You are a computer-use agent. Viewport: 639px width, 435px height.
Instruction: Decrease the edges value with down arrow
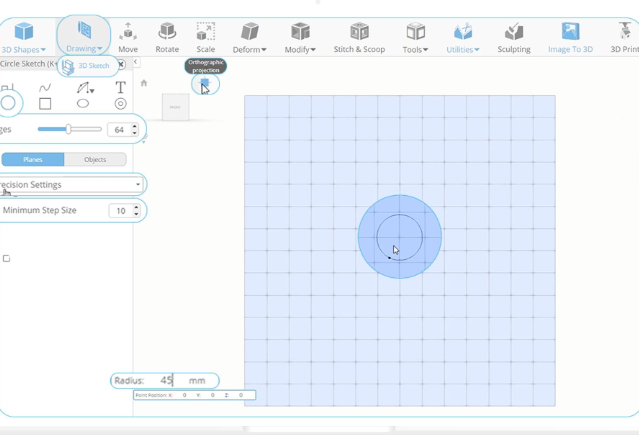point(134,132)
